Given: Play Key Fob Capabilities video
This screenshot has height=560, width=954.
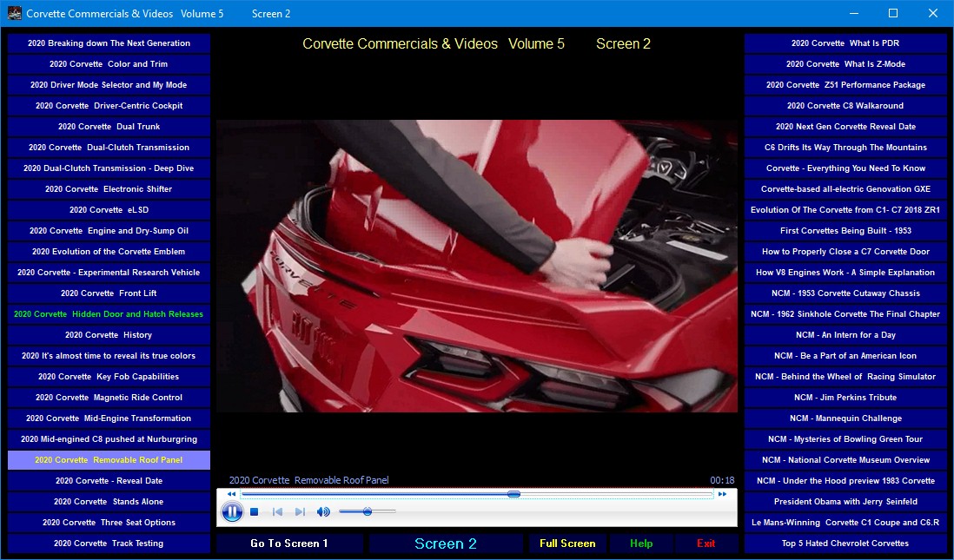Looking at the screenshot, I should [109, 377].
